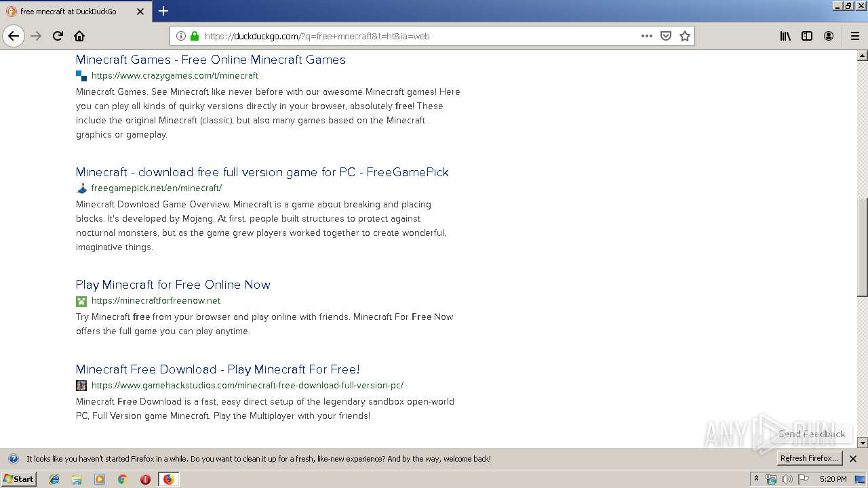
Task: Show hidden system tray icons
Action: (757, 479)
